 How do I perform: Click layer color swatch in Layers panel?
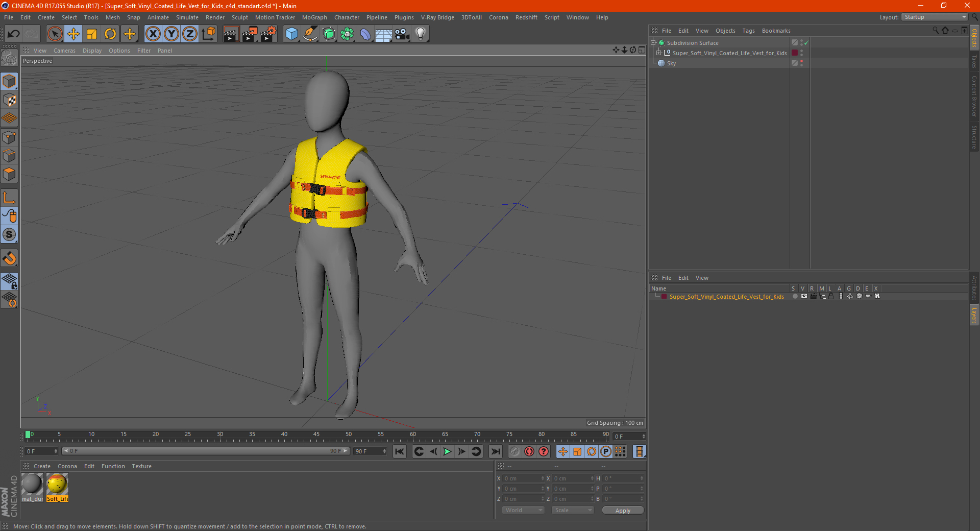click(664, 297)
